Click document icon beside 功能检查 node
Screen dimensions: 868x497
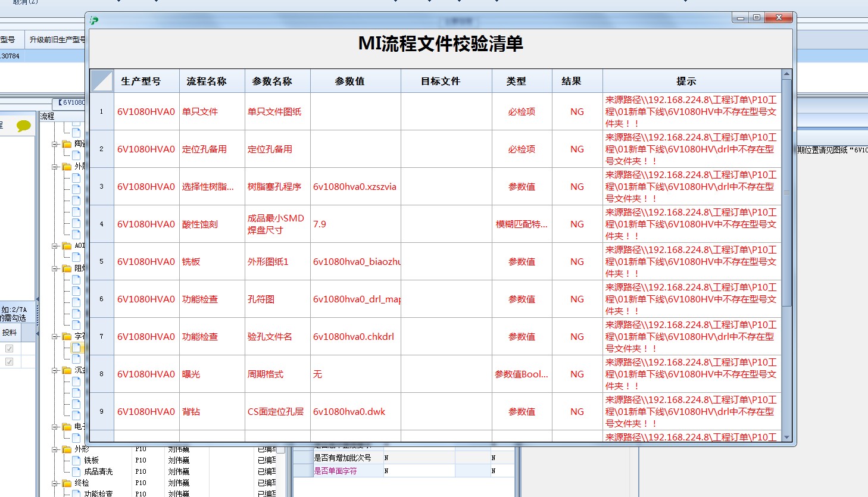click(76, 493)
